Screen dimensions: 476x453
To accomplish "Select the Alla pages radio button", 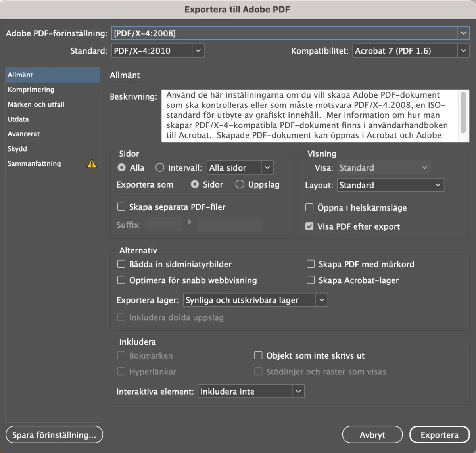I will [x=122, y=167].
